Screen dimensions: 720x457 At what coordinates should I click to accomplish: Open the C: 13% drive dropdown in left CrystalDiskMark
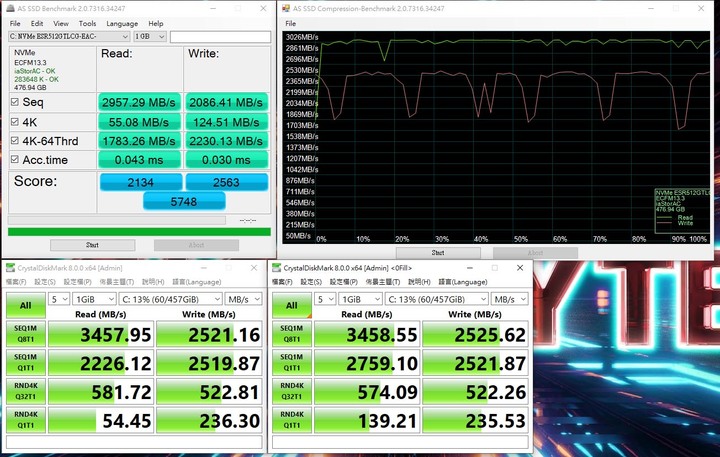[x=170, y=299]
